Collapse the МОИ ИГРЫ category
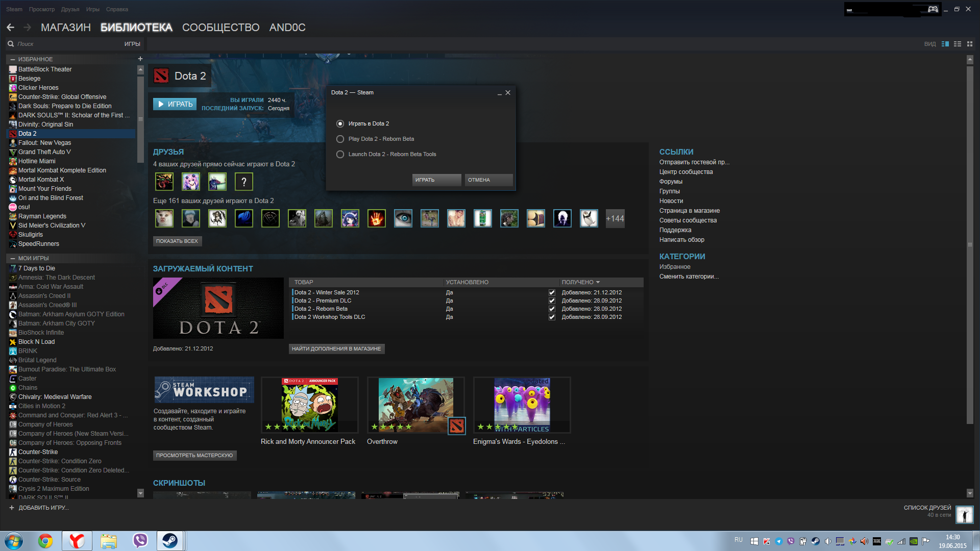 pyautogui.click(x=13, y=258)
